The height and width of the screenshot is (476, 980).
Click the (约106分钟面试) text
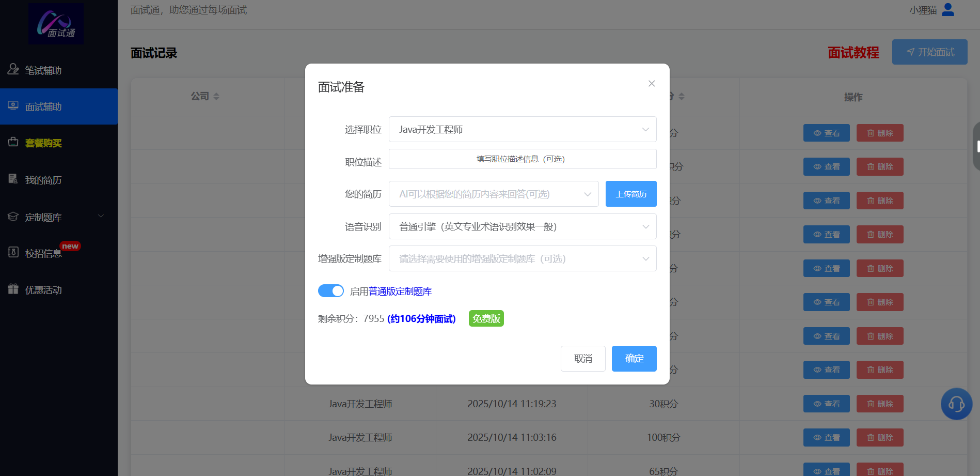point(421,319)
